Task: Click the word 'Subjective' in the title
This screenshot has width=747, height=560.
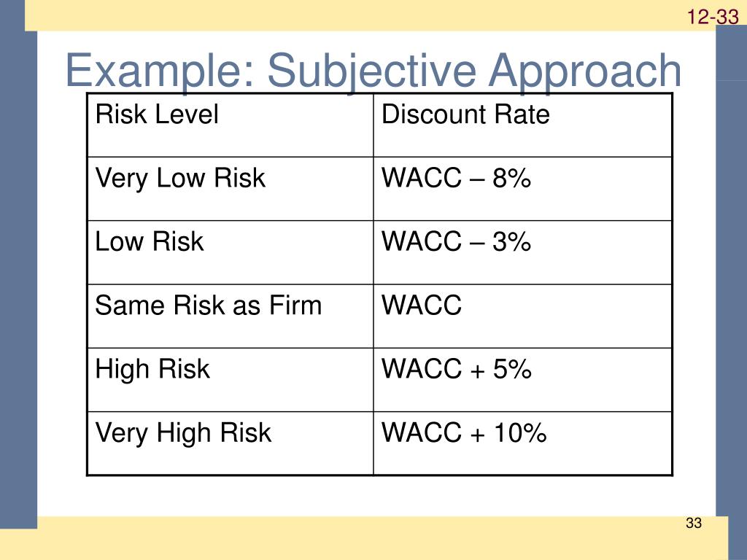Action: 371,71
